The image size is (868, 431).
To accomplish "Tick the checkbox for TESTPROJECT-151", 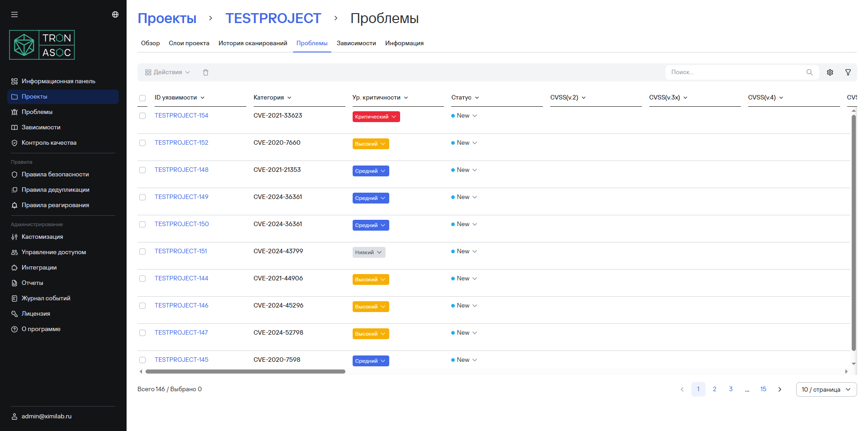I will tap(142, 251).
